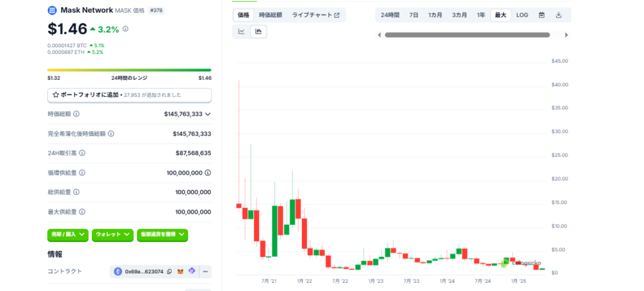
Task: Click the info icon beside 時価総額
Action: [x=77, y=114]
